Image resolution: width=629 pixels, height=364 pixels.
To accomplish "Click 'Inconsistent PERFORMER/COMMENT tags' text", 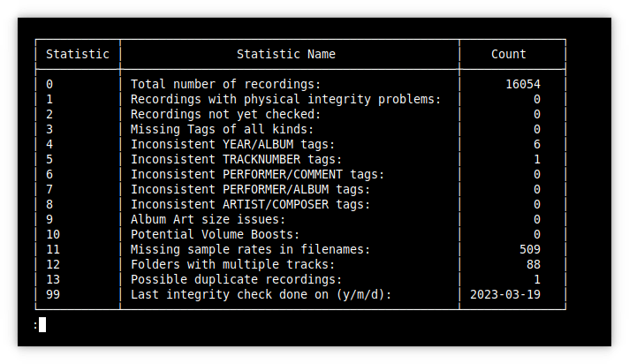I will pos(258,175).
